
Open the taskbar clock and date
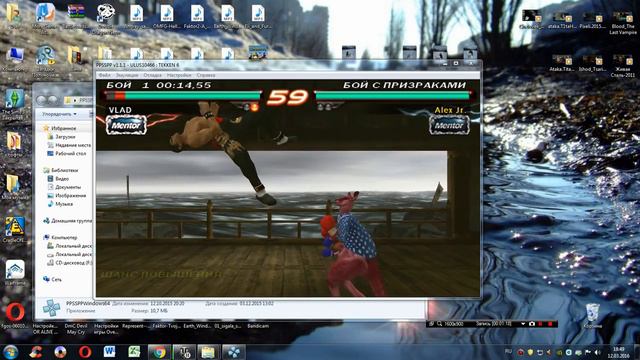619,352
